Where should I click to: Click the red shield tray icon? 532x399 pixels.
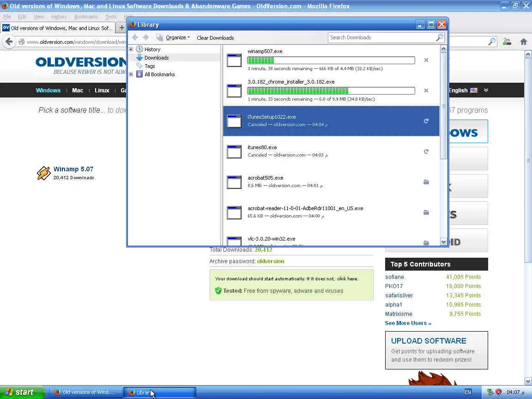pyautogui.click(x=498, y=392)
